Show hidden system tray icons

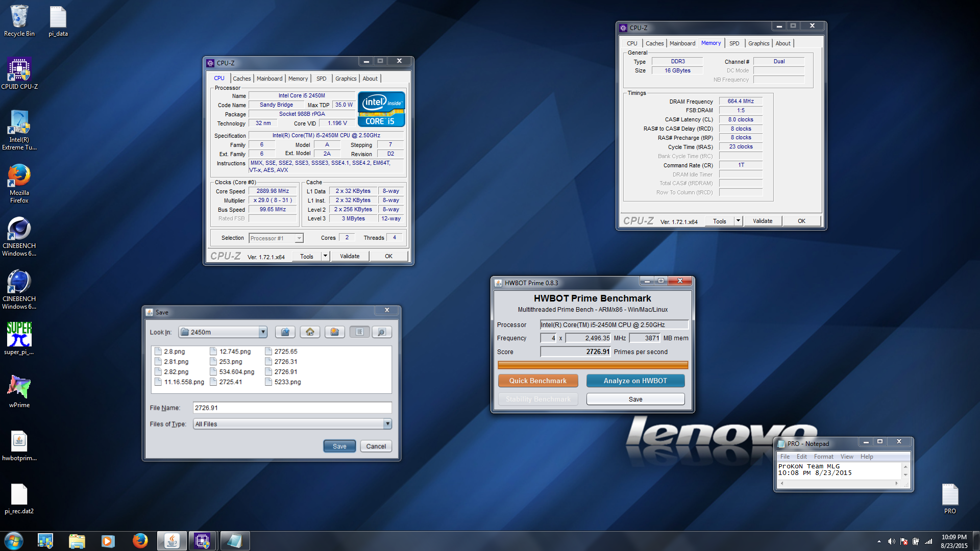tap(879, 541)
